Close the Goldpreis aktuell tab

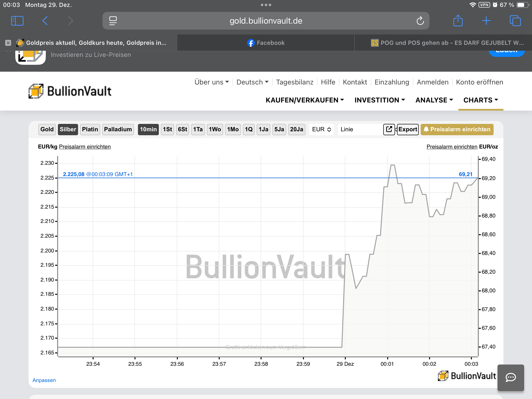tap(8, 43)
